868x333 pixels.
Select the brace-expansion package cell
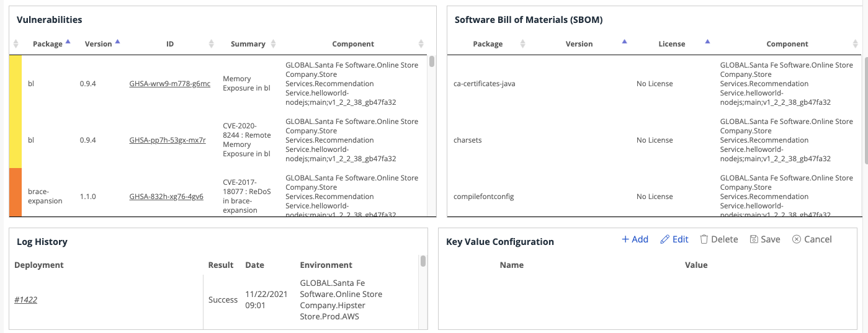pos(45,197)
